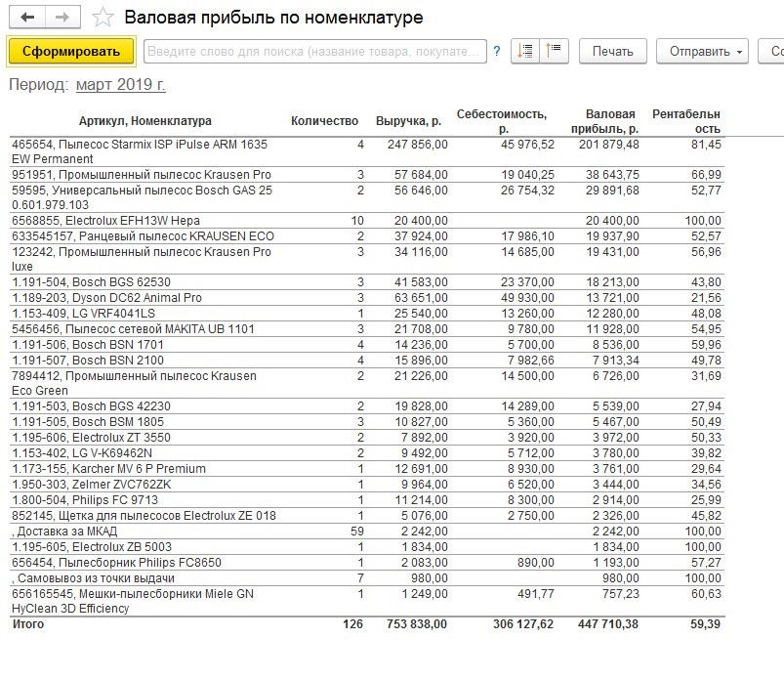Click the forward navigation arrow

(62, 18)
